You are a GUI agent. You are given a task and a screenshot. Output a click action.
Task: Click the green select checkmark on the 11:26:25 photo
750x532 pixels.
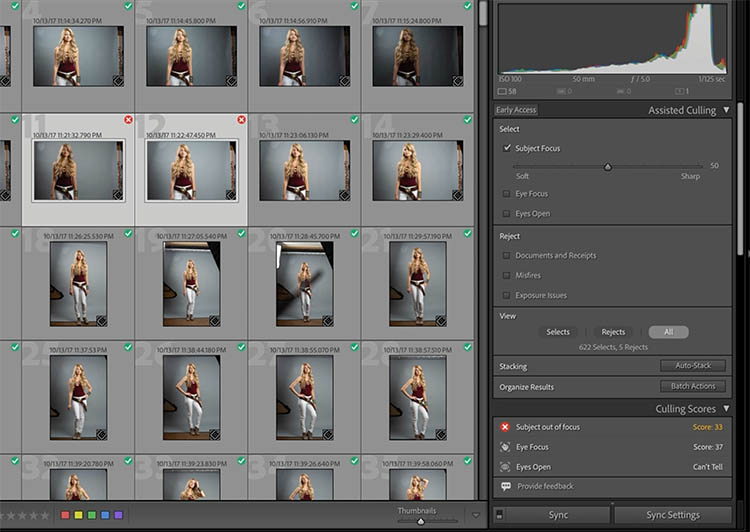128,233
